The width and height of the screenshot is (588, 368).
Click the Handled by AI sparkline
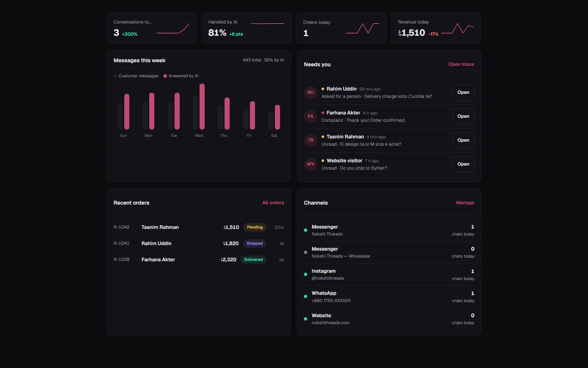tap(268, 24)
